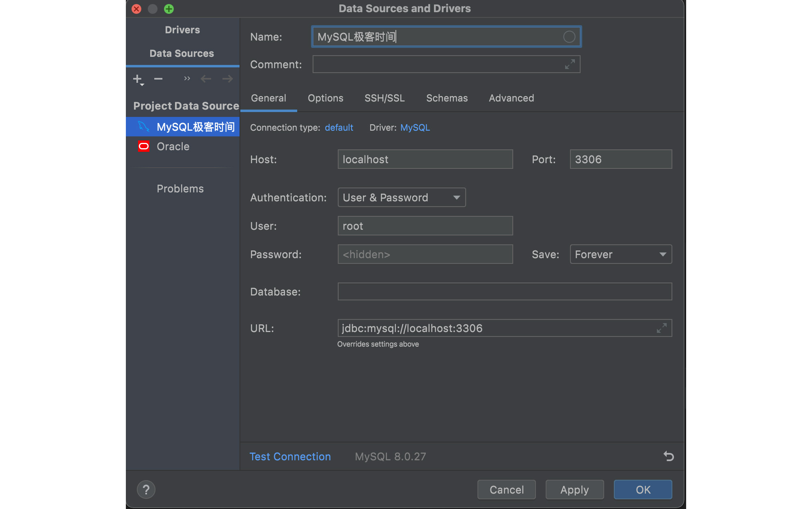Select the Oracle data source
The image size is (812, 509).
click(x=173, y=147)
